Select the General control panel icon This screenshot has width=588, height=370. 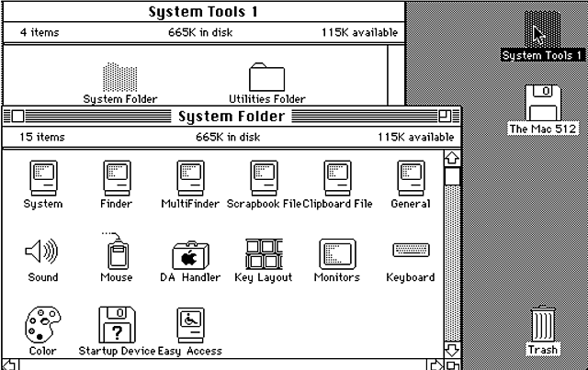[411, 178]
